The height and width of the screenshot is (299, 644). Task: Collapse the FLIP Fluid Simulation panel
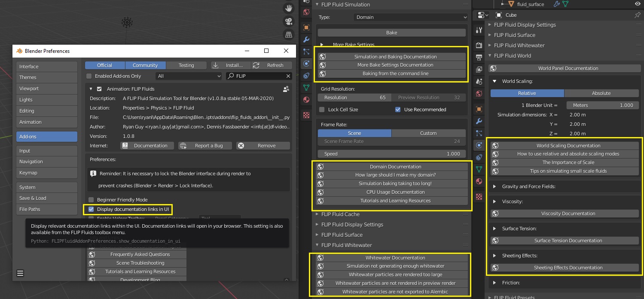(317, 4)
